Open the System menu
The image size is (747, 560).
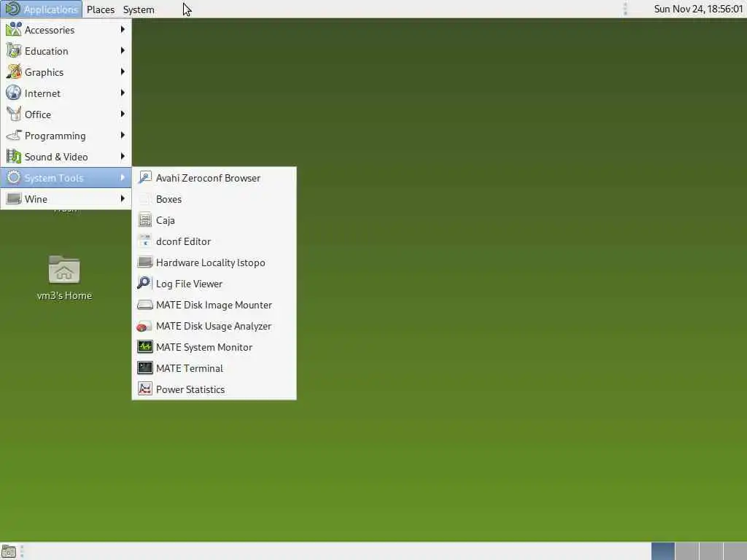[x=139, y=9]
